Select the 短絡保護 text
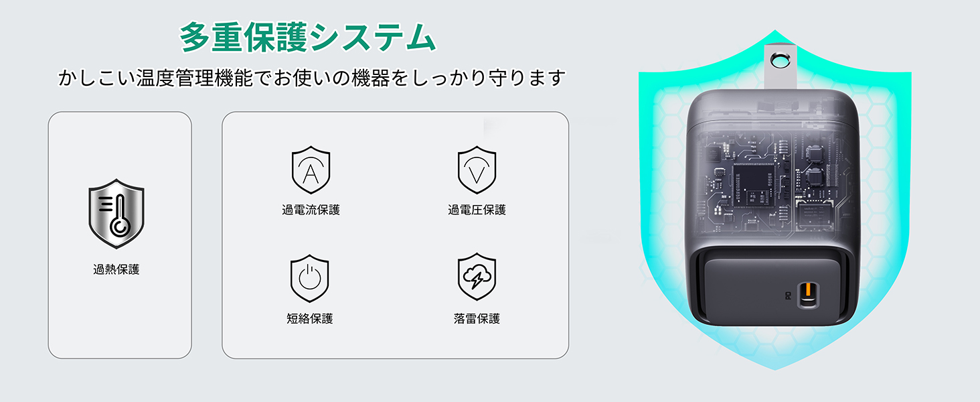The width and height of the screenshot is (980, 402). [309, 319]
